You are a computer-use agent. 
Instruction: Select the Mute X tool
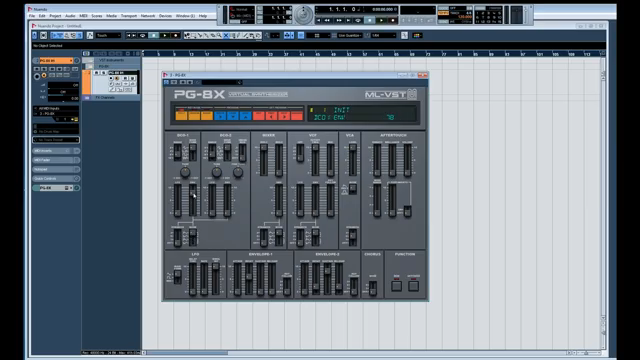point(226,36)
